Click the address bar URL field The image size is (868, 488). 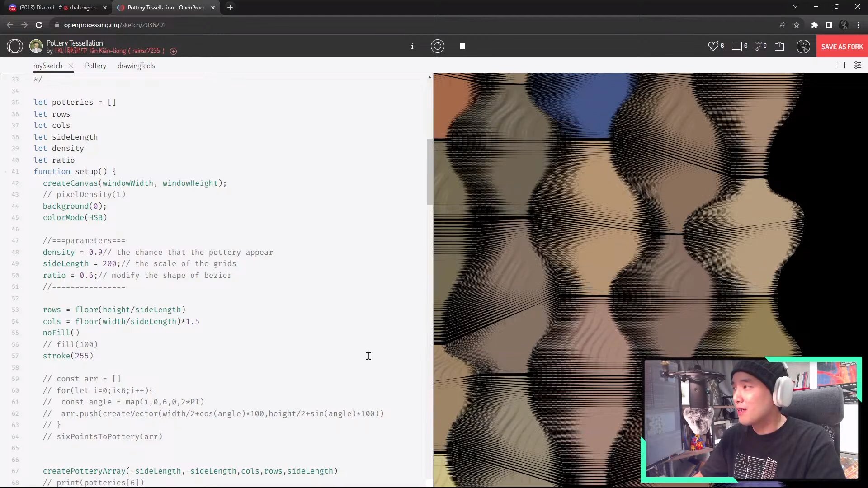[x=115, y=25]
